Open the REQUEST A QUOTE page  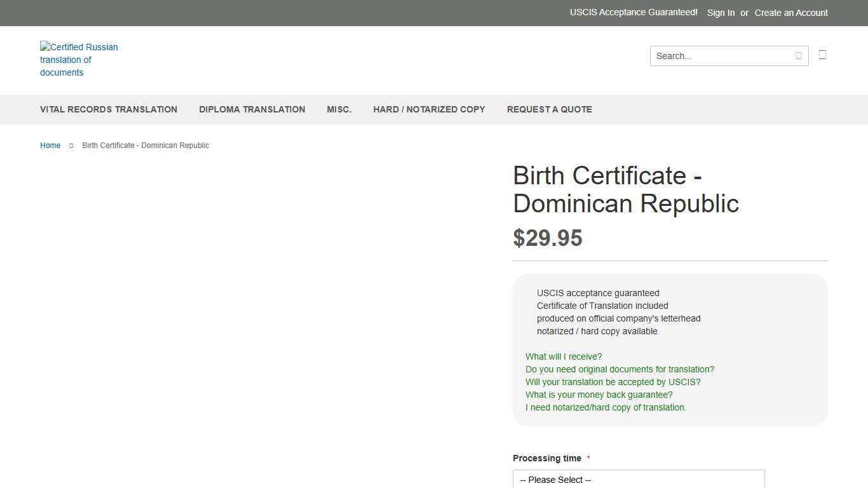[549, 109]
